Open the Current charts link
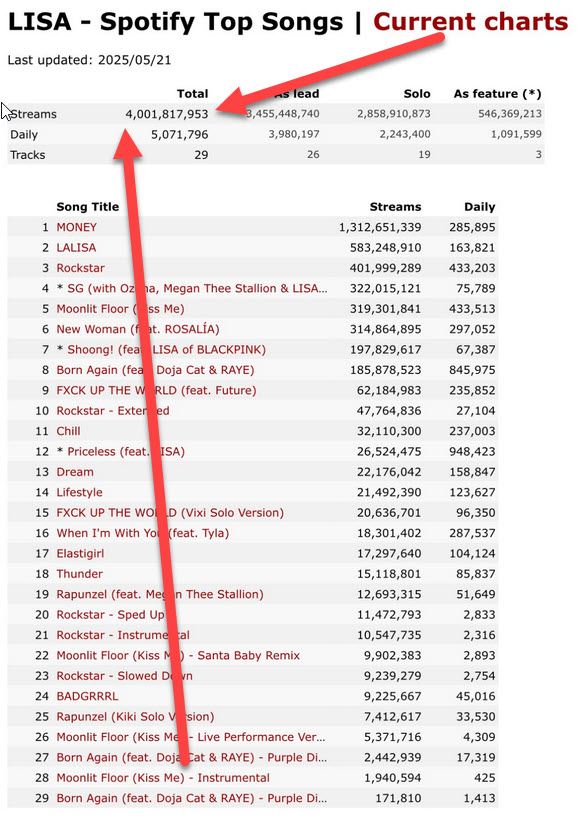 click(470, 22)
